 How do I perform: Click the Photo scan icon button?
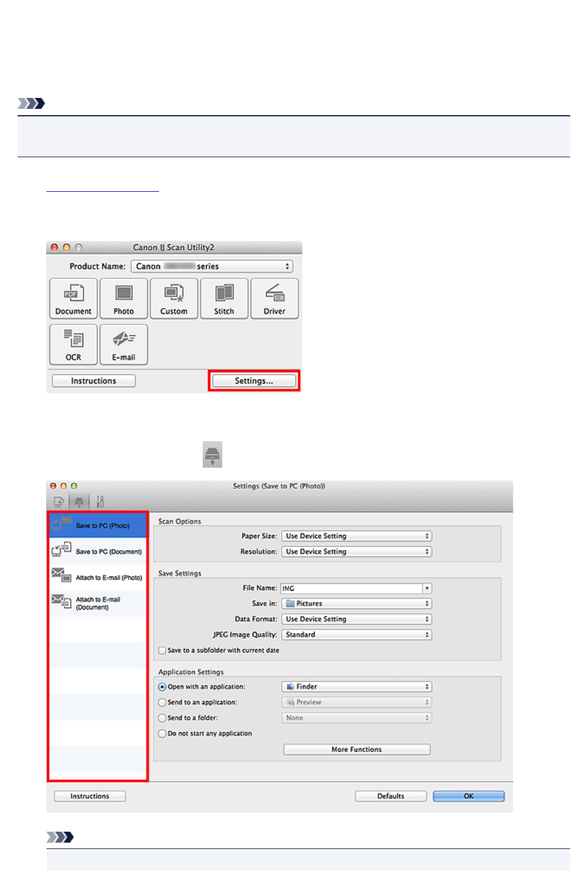[124, 298]
